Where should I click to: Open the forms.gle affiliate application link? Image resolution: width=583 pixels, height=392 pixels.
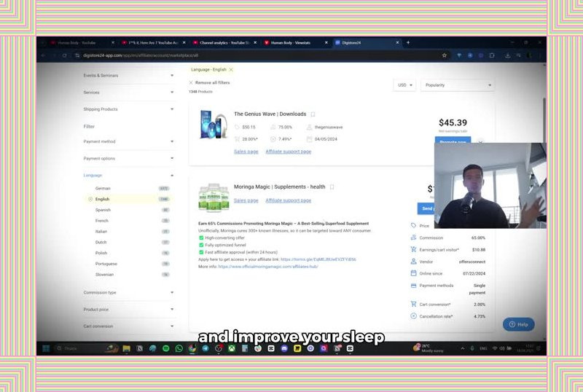click(x=318, y=259)
